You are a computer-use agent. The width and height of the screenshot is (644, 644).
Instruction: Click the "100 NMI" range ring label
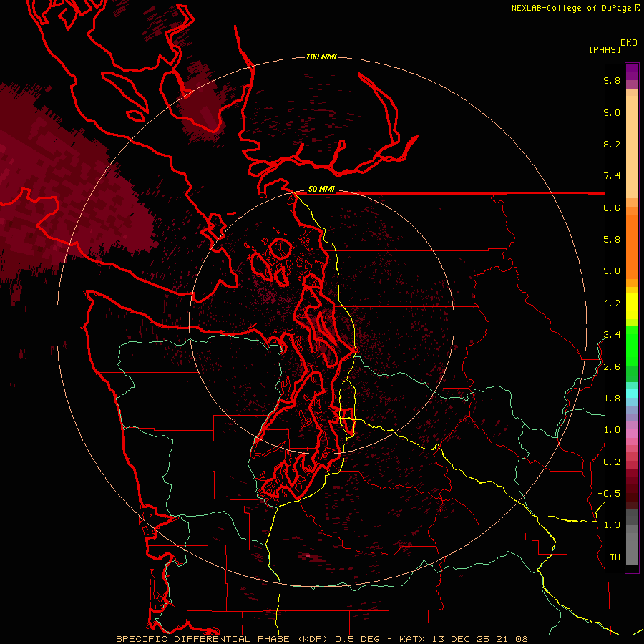click(321, 57)
